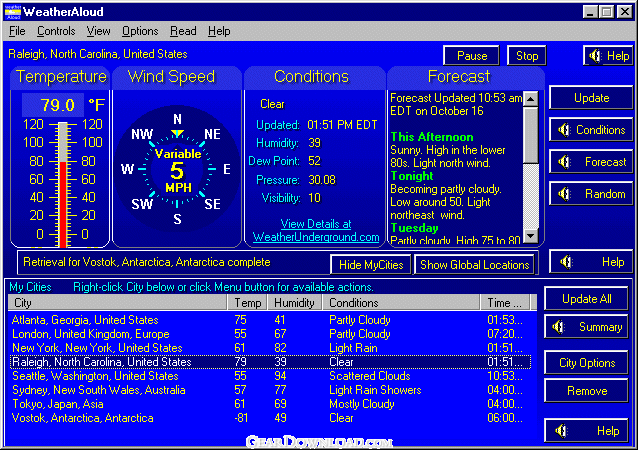Viewport: 638px width, 450px height.
Task: Open the Options menu
Action: [140, 31]
